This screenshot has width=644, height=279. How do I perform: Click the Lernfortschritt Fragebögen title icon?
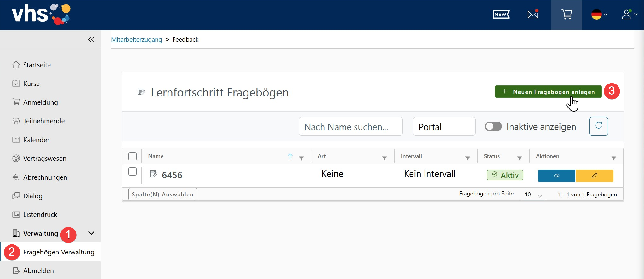(141, 92)
